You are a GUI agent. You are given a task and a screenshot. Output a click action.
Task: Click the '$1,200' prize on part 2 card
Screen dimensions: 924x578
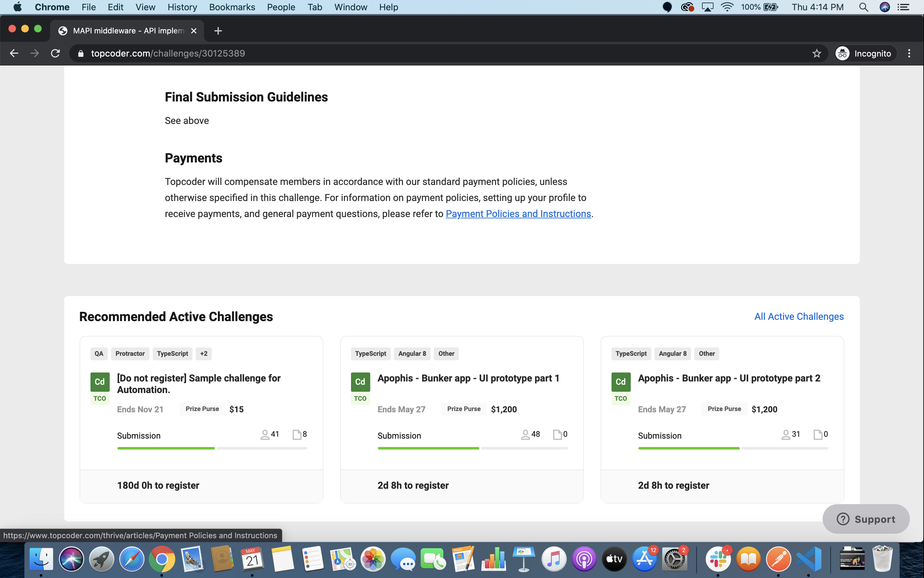coord(765,409)
